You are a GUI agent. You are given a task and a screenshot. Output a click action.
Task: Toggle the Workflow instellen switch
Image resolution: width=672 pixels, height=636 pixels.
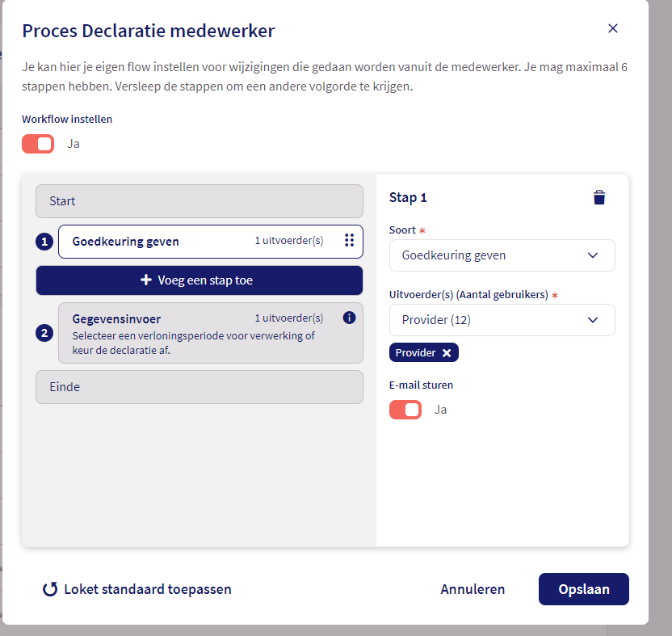[x=38, y=144]
